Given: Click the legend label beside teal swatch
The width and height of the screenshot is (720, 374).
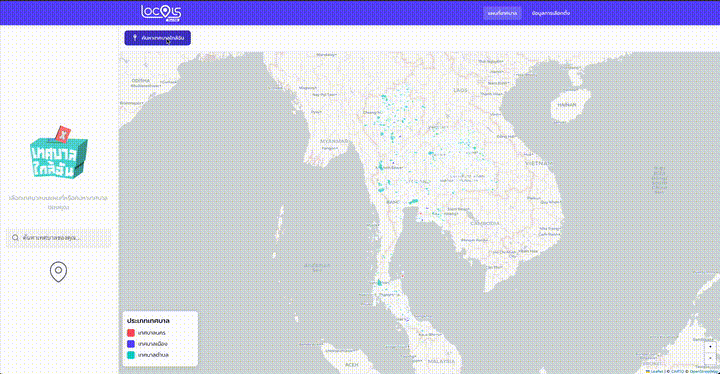Looking at the screenshot, I should coord(153,355).
